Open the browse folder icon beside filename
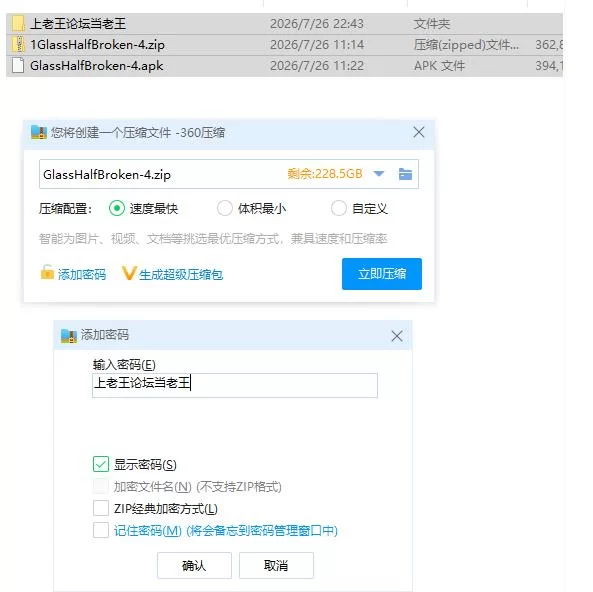The width and height of the screenshot is (593, 592). point(405,174)
